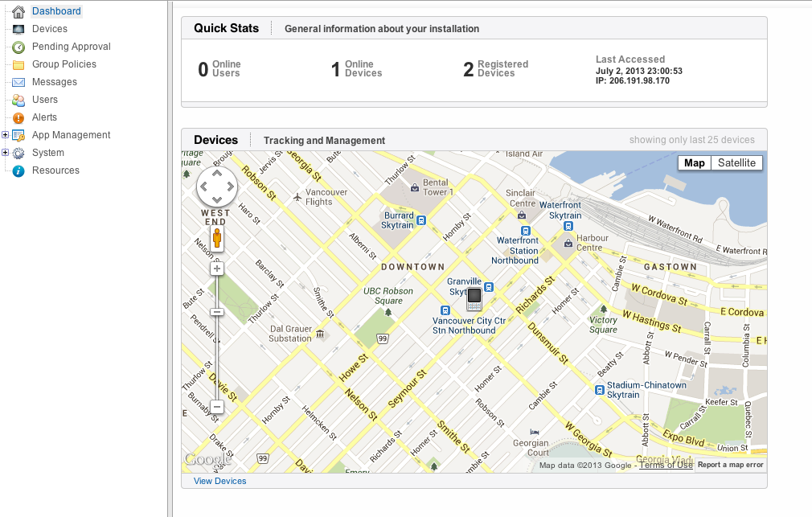Select the phone device marker on map
812x517 pixels.
click(474, 299)
